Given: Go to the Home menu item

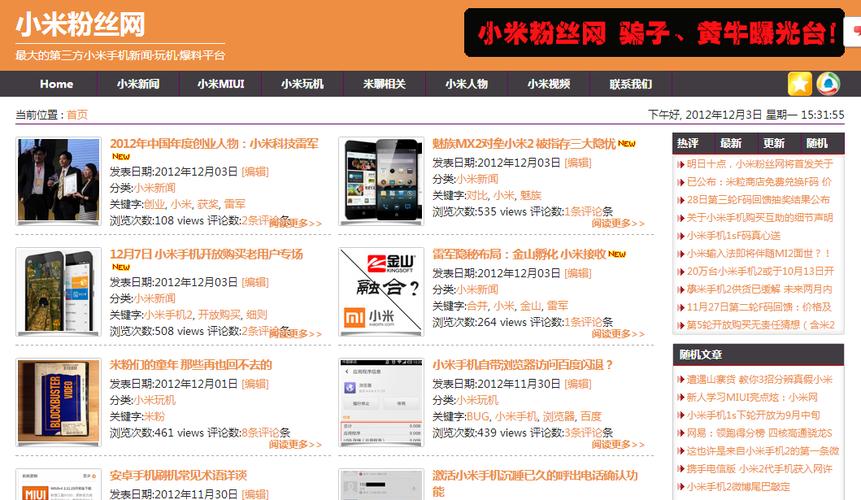Looking at the screenshot, I should pos(56,84).
